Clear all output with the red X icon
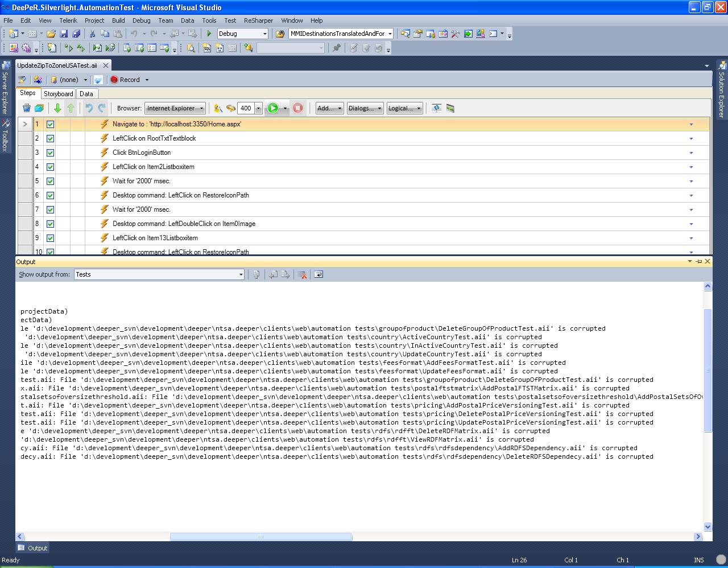 click(303, 274)
